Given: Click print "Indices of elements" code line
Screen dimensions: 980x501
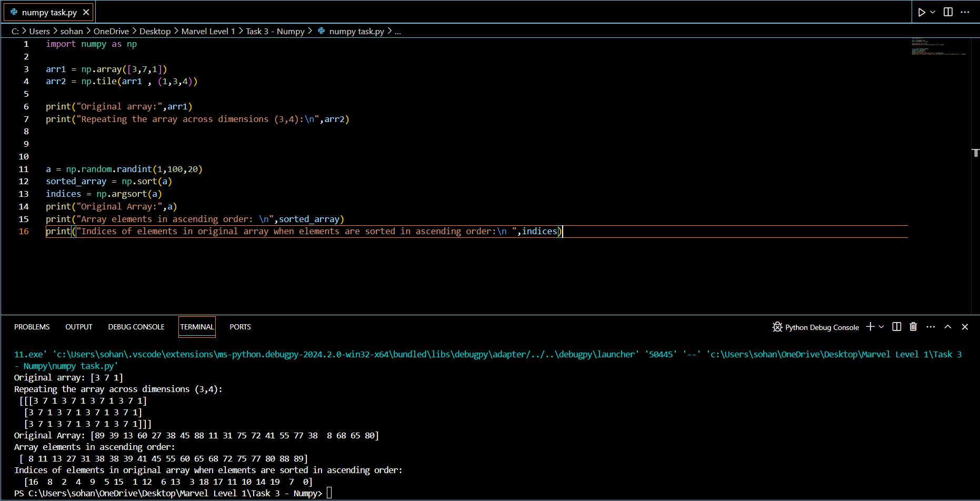Looking at the screenshot, I should pyautogui.click(x=304, y=232).
